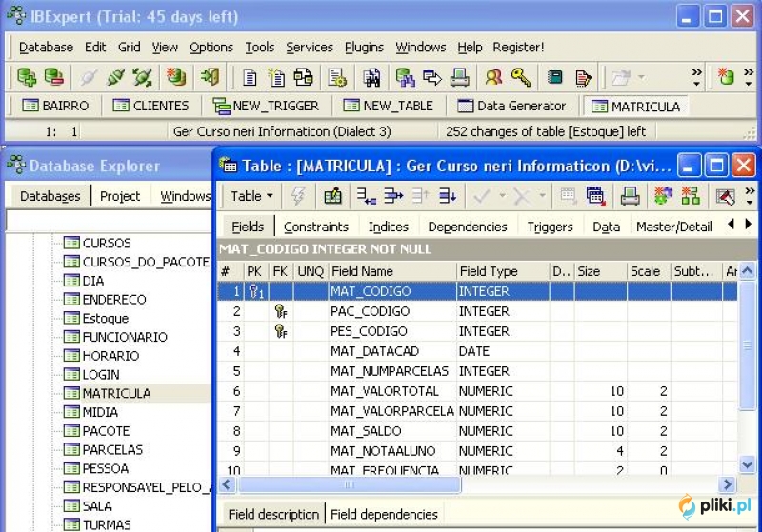Click the Exit door icon

tap(210, 77)
